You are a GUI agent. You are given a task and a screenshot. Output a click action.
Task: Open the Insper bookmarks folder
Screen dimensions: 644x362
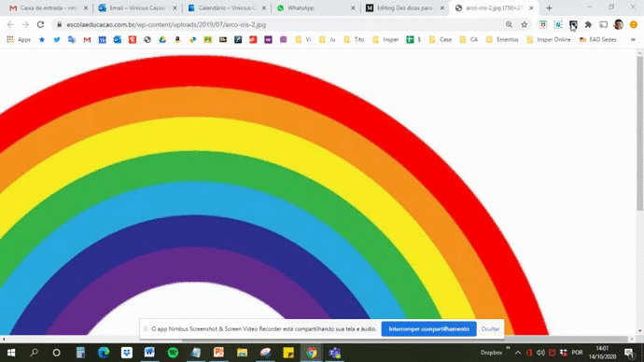tap(385, 40)
